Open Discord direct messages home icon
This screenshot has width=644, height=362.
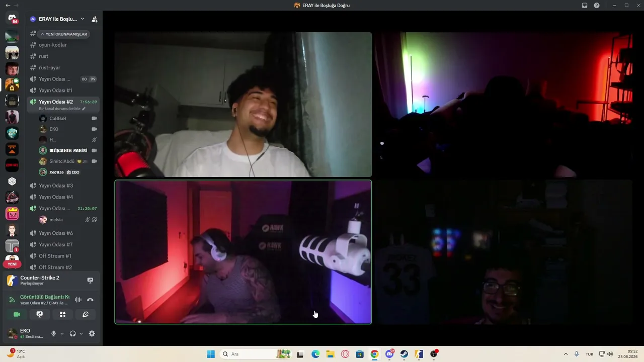[x=12, y=19]
